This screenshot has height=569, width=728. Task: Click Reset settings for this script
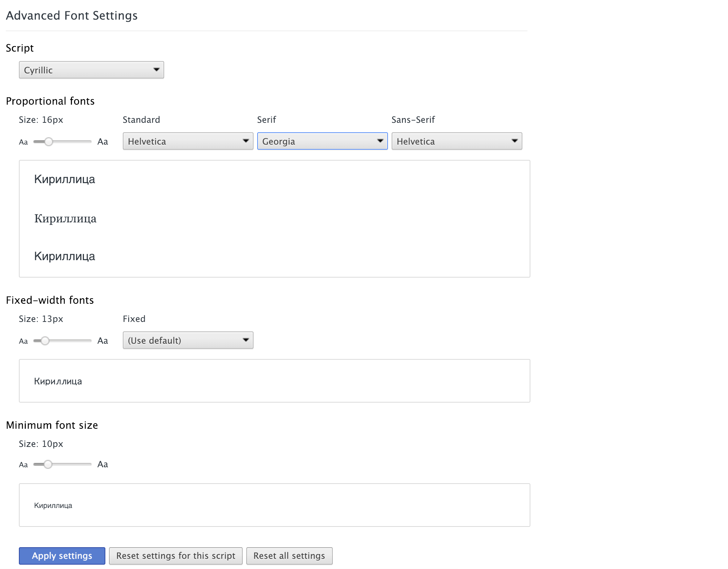176,556
